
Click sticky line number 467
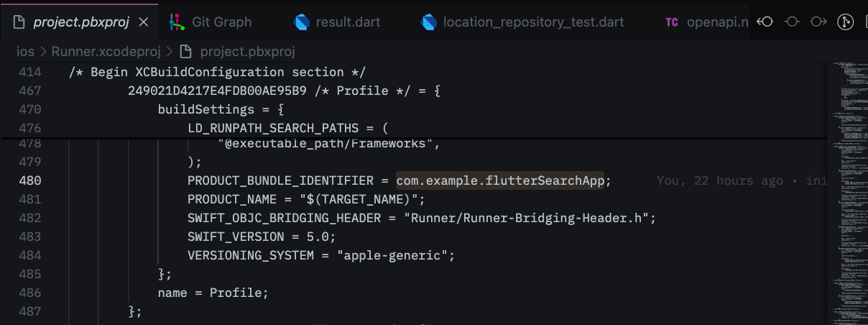pyautogui.click(x=29, y=91)
